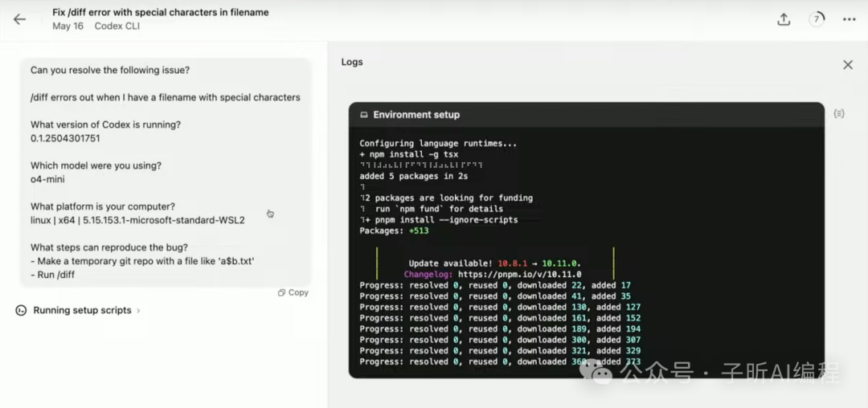The height and width of the screenshot is (408, 868).
Task: Click the circular 7 counter icon
Action: point(817,19)
